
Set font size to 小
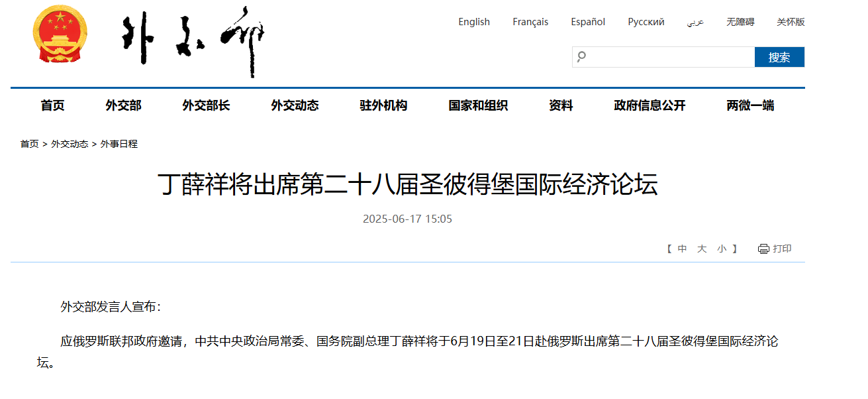coord(722,249)
